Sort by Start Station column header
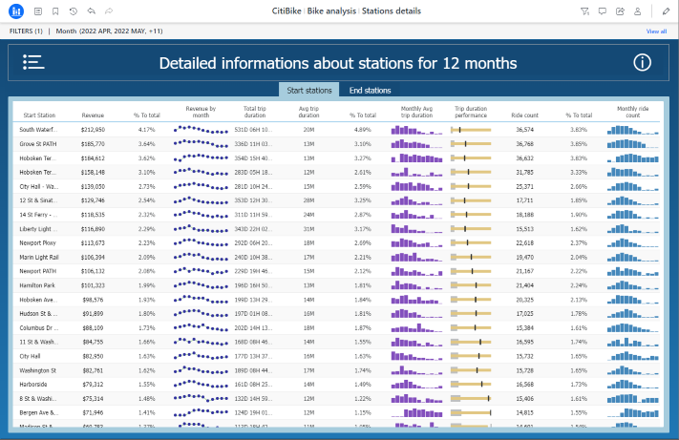 tap(39, 115)
